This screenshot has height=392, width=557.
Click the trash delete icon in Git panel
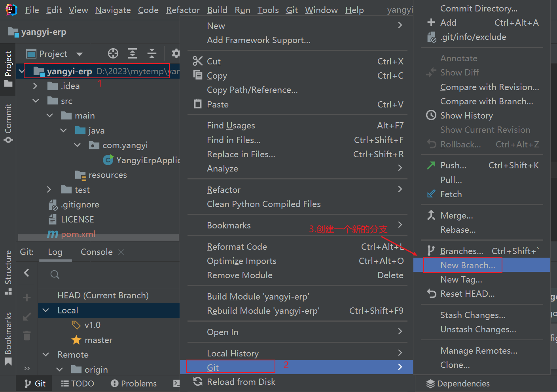tap(27, 335)
